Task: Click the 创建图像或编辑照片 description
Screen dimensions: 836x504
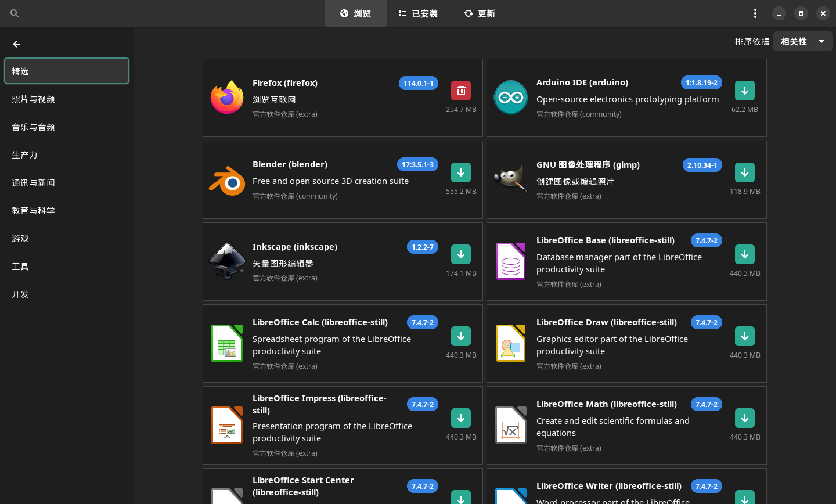Action: click(575, 182)
